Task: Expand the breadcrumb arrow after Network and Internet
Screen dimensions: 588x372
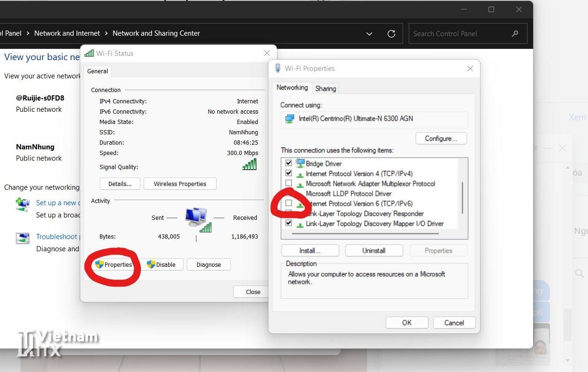Action: coord(106,33)
